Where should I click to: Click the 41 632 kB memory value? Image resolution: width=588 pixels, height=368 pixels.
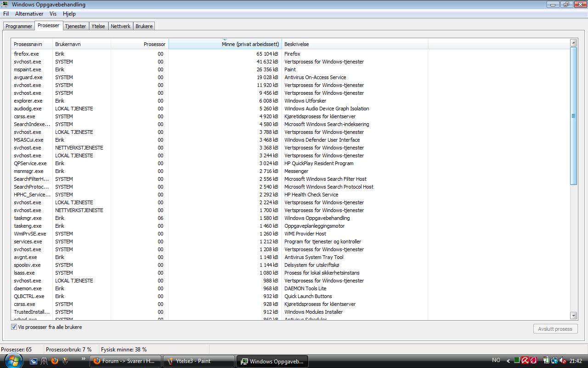tap(267, 62)
